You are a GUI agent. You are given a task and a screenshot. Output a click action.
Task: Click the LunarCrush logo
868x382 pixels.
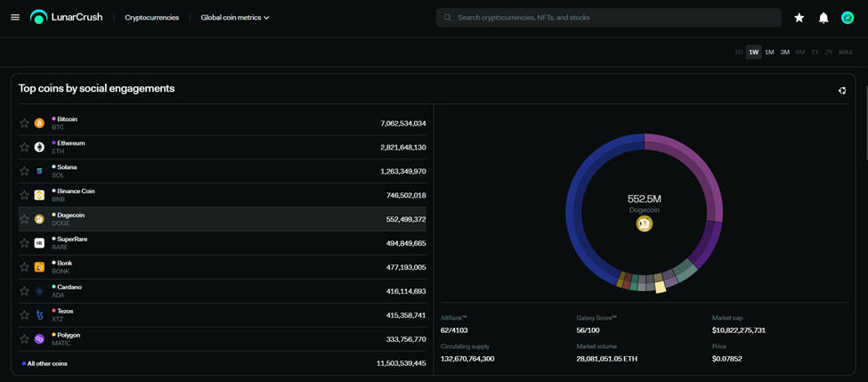tap(67, 17)
